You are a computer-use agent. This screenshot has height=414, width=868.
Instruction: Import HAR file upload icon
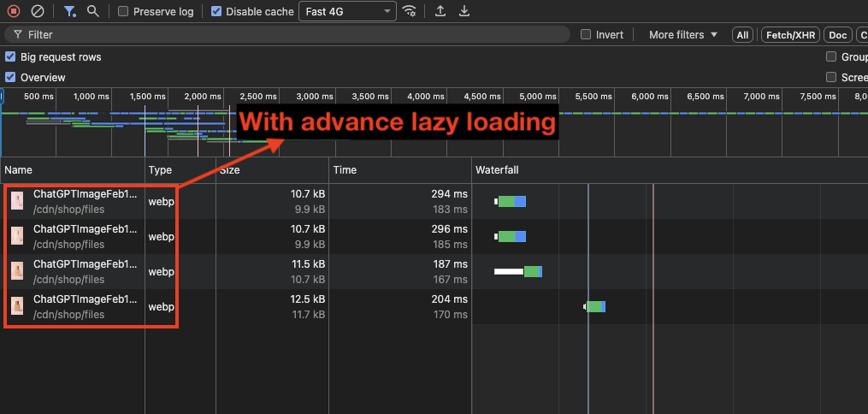440,11
